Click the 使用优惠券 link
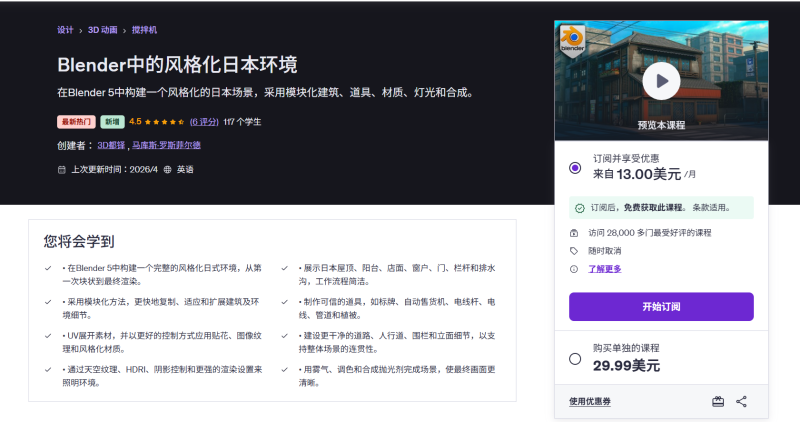 pyautogui.click(x=590, y=402)
